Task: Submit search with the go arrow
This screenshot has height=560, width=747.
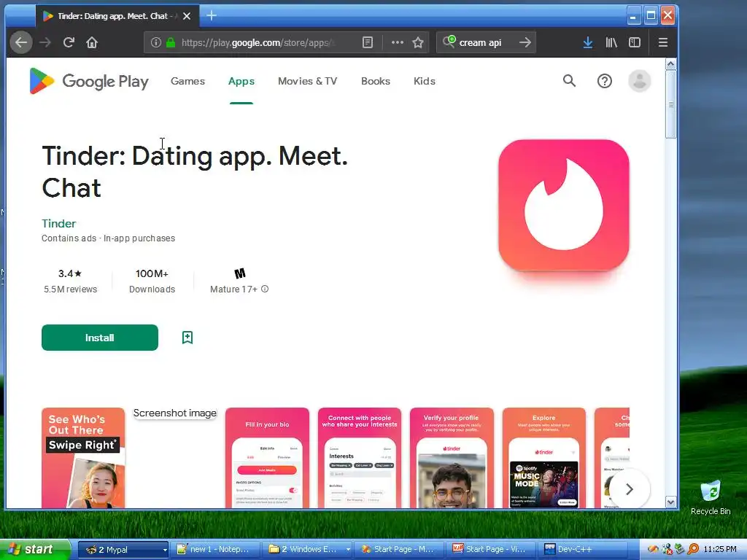Action: [x=525, y=42]
